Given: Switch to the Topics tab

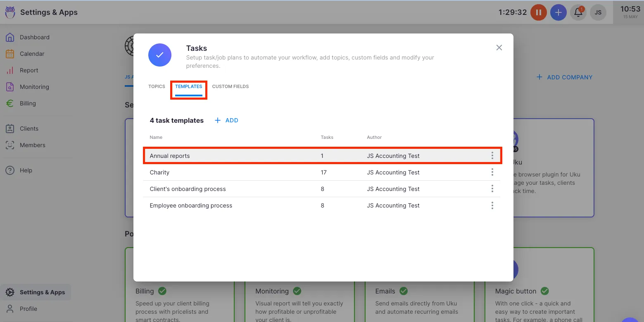Looking at the screenshot, I should (157, 86).
